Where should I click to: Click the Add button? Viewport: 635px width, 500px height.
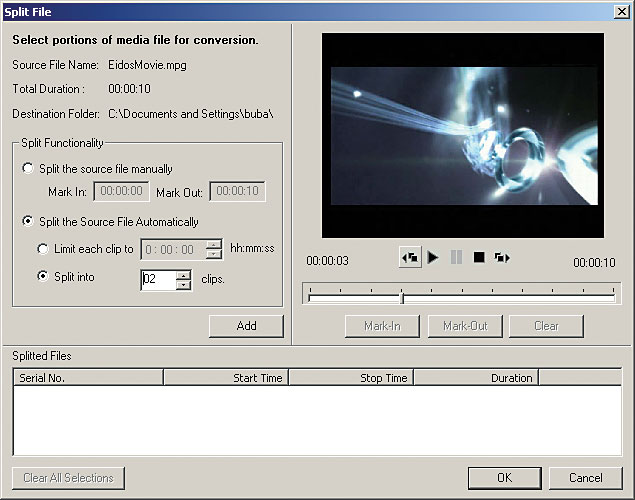click(246, 326)
